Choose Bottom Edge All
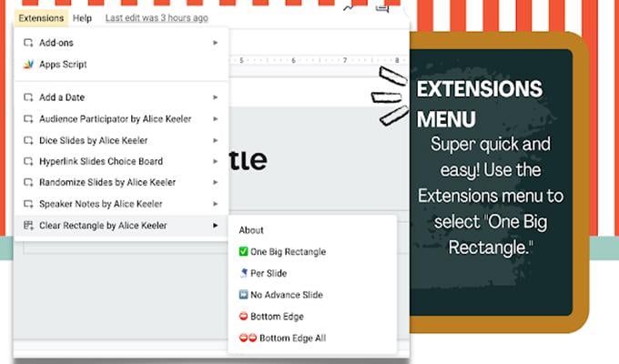Screen dimensions: 619x364 tap(312, 339)
